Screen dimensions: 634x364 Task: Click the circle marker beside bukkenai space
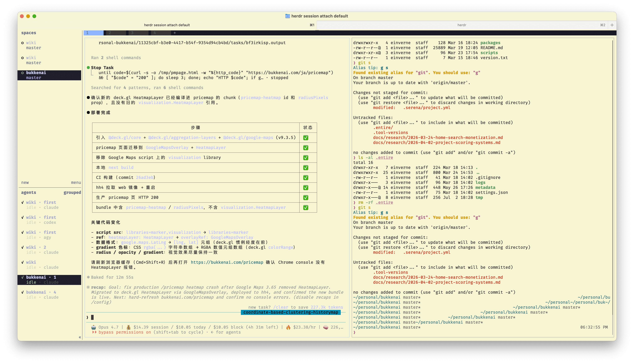tap(22, 73)
